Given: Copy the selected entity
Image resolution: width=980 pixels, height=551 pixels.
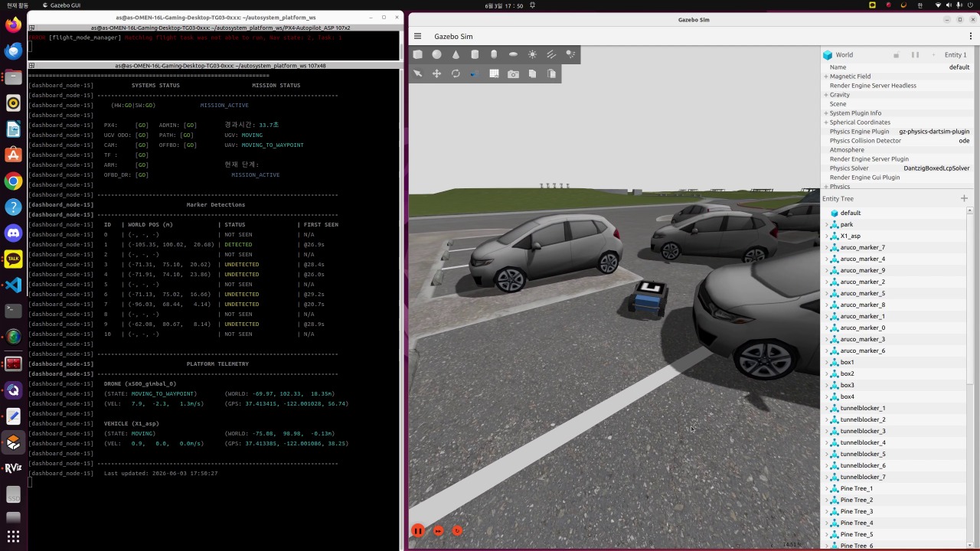Looking at the screenshot, I should click(532, 73).
